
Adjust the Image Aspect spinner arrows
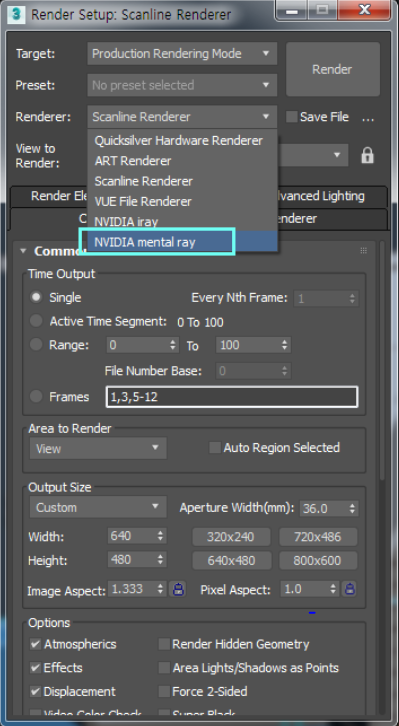161,589
